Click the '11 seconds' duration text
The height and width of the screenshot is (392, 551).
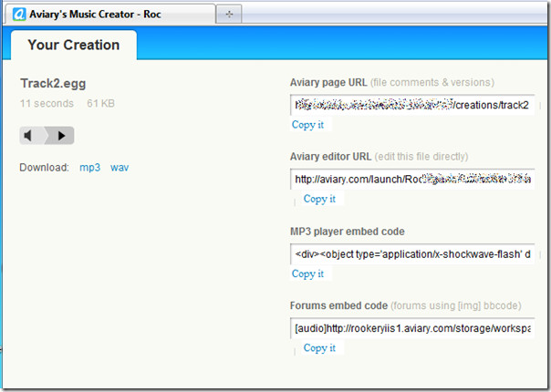point(47,103)
